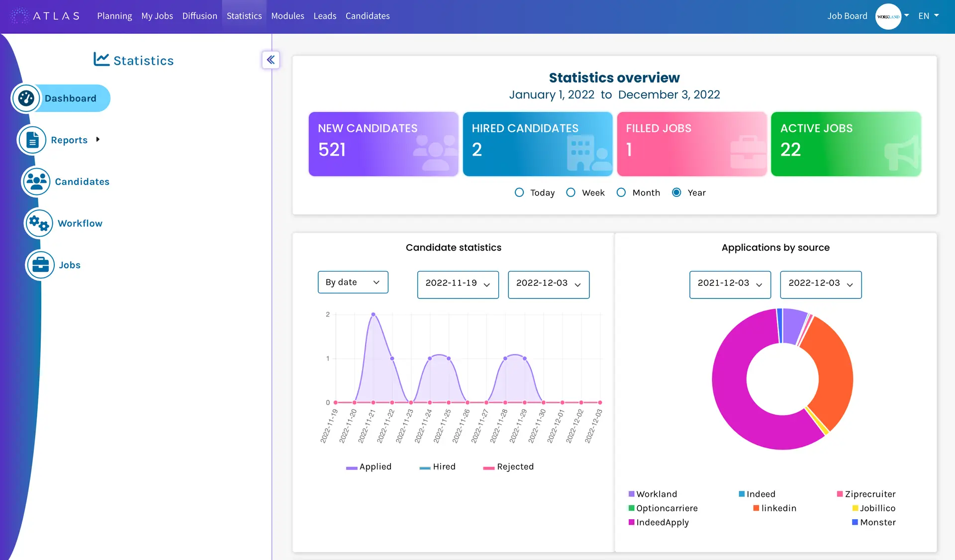Select the Month radio button

pyautogui.click(x=621, y=192)
